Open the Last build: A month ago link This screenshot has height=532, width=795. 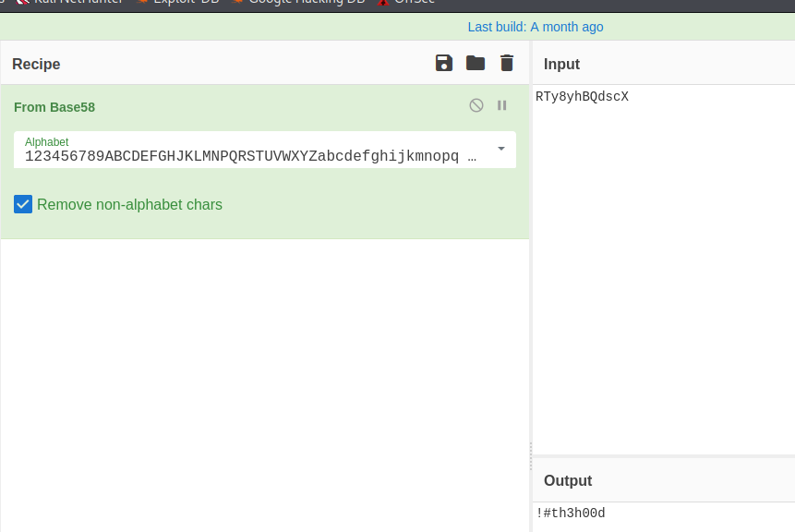pos(536,27)
